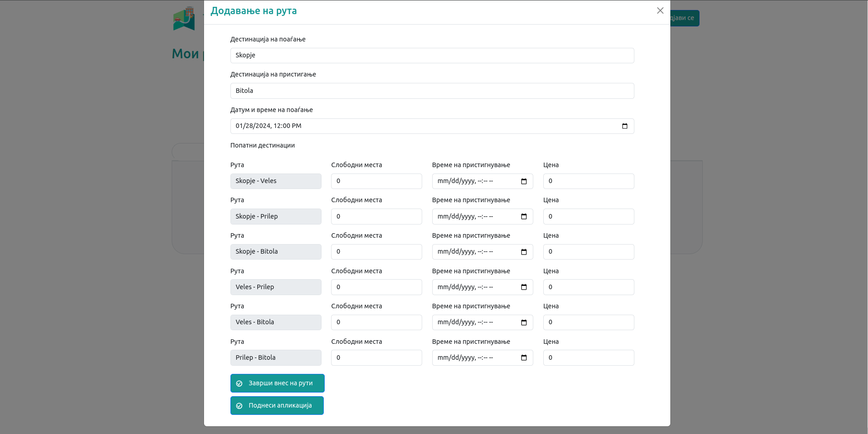Focus free seats field for Skopje - Prilep

pyautogui.click(x=376, y=217)
